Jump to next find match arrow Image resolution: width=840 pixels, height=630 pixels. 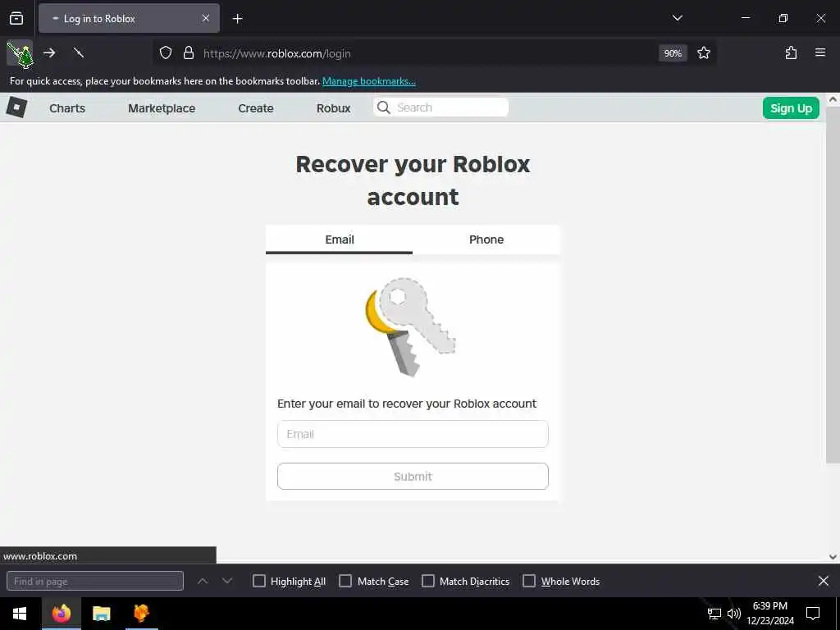click(x=227, y=582)
